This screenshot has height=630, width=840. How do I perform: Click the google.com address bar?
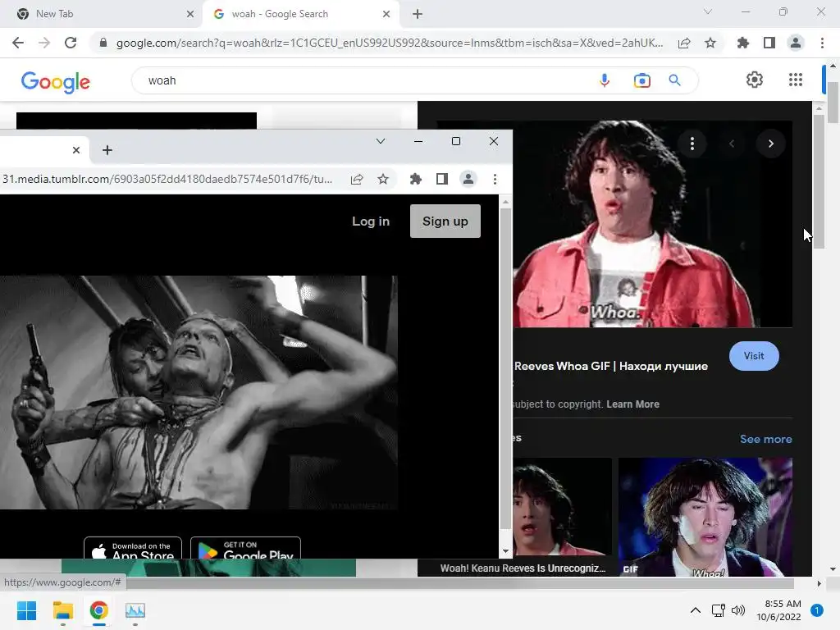point(390,43)
